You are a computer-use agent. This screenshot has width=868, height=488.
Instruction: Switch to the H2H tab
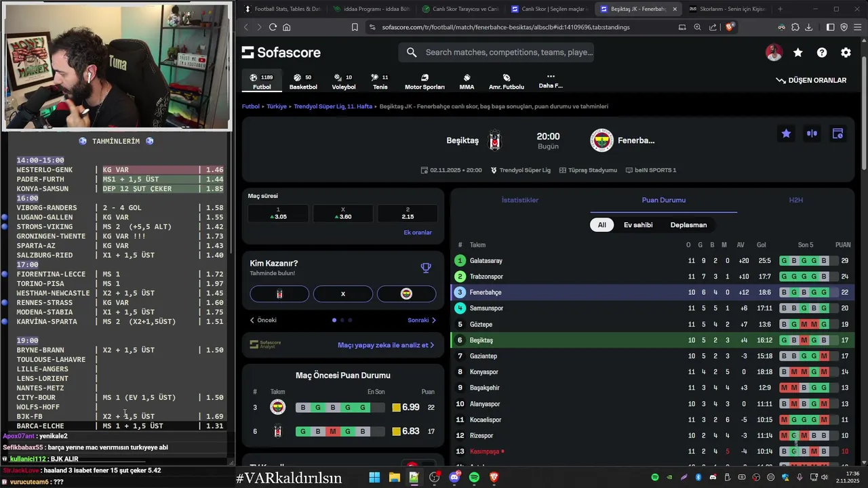click(795, 200)
